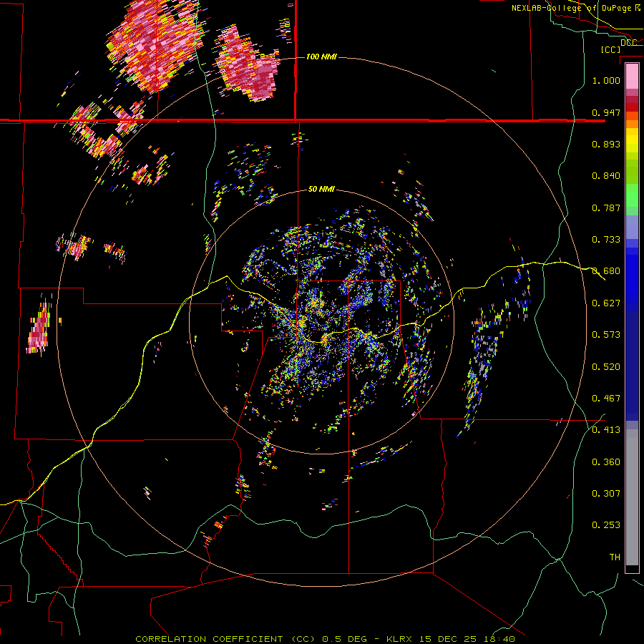Click the 0.733 scale label
This screenshot has height=644, width=644.
tap(606, 240)
